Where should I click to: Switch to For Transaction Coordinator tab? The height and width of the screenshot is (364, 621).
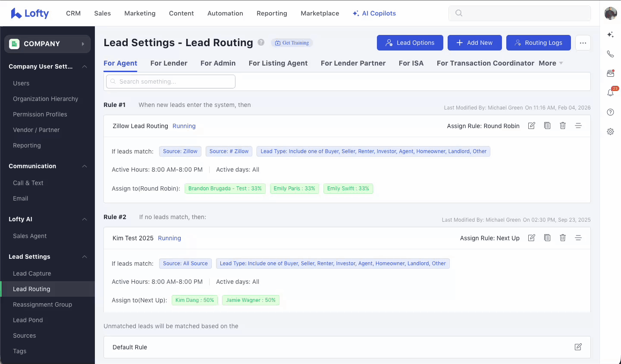[486, 63]
